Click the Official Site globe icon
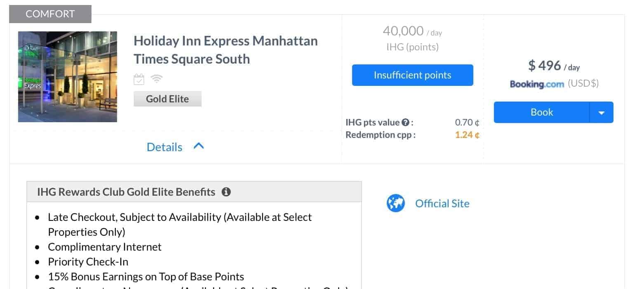This screenshot has width=644, height=289. point(395,204)
